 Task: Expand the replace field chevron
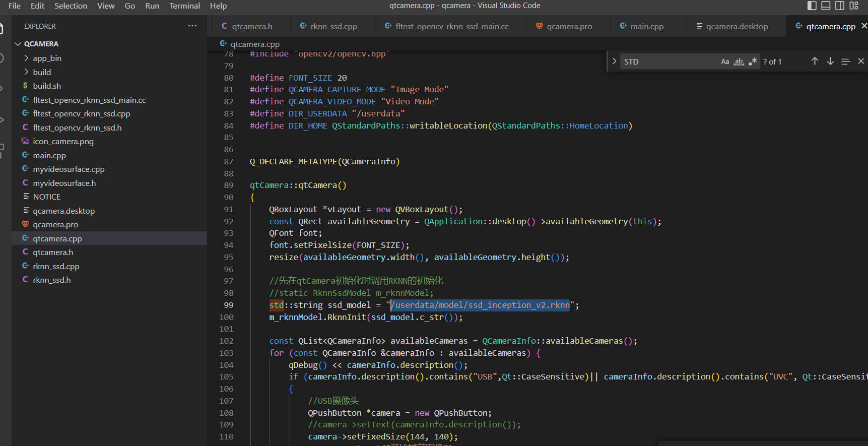click(x=614, y=61)
